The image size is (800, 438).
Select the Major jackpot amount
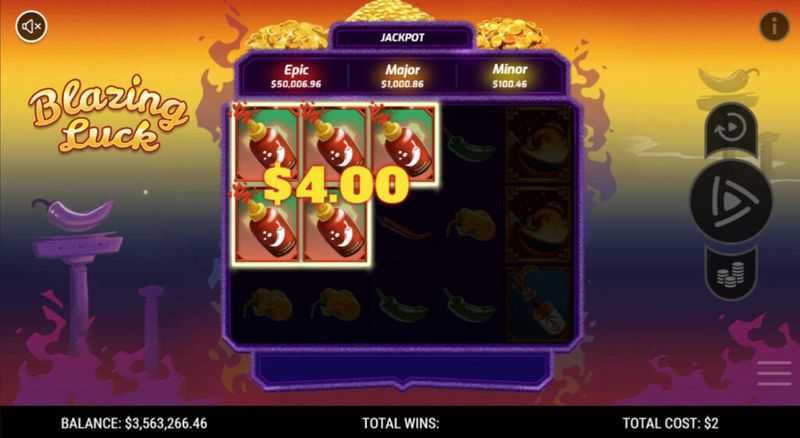tap(402, 84)
